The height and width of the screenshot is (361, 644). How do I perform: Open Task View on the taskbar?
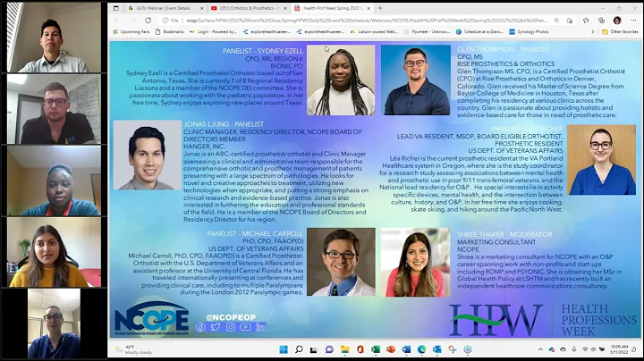click(314, 349)
